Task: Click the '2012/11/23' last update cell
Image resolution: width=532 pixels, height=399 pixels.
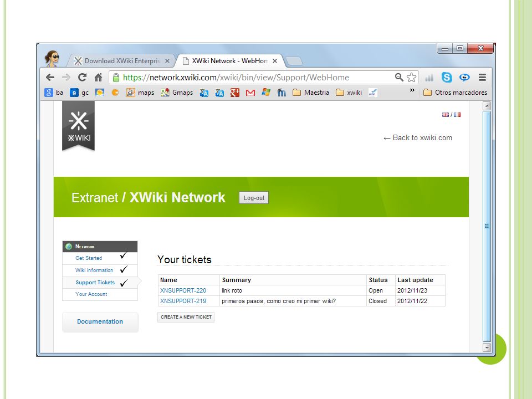Action: click(x=420, y=290)
